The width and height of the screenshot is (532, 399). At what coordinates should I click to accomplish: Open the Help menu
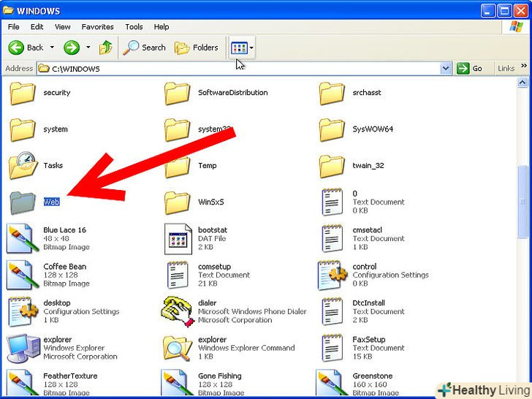(161, 27)
